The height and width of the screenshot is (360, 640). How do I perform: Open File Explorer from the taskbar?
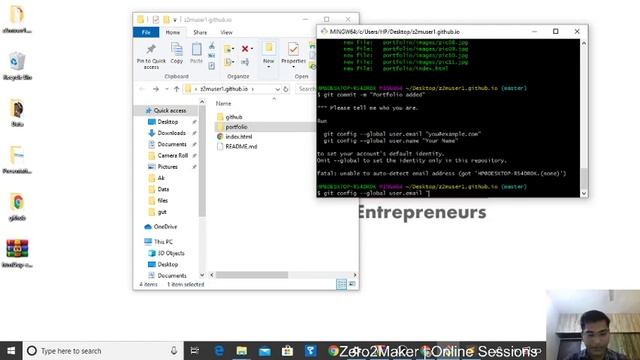click(242, 351)
